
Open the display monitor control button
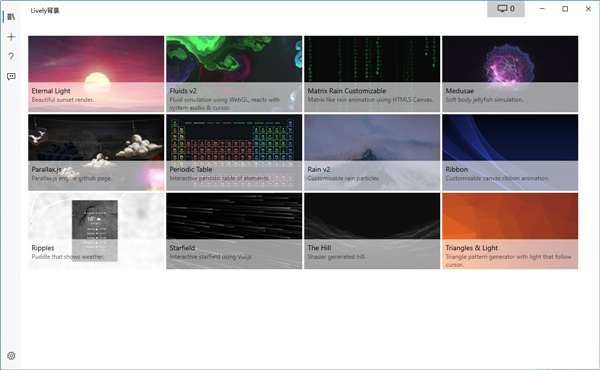click(x=506, y=9)
